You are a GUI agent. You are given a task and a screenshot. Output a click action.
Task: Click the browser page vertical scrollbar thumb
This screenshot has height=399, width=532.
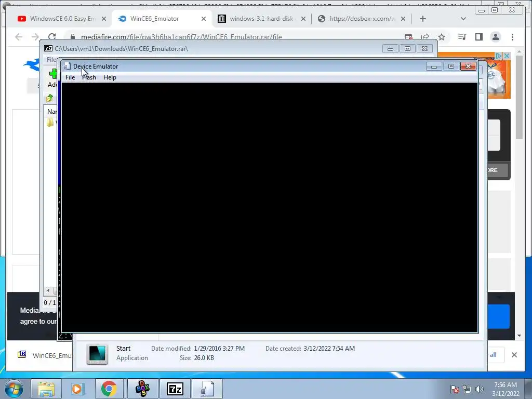click(x=519, y=97)
